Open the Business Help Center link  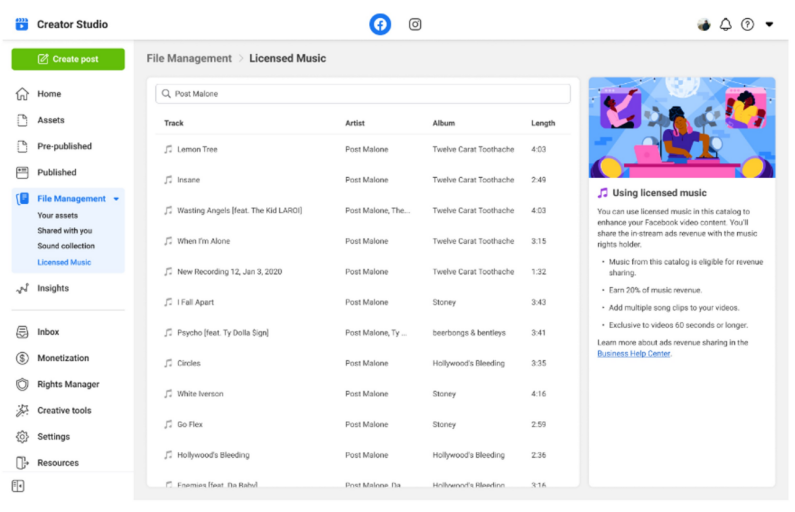[x=633, y=354]
